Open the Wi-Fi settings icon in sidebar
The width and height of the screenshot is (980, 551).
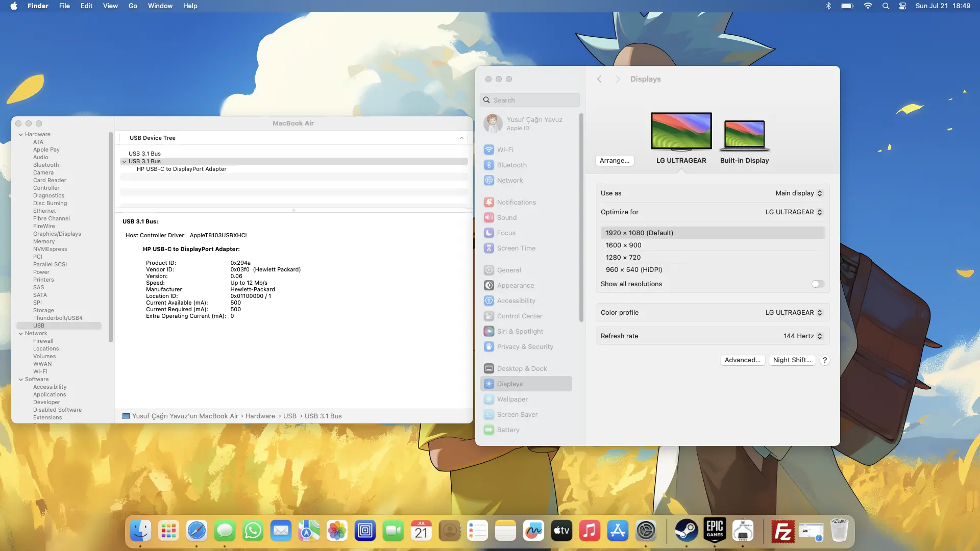[x=489, y=149]
